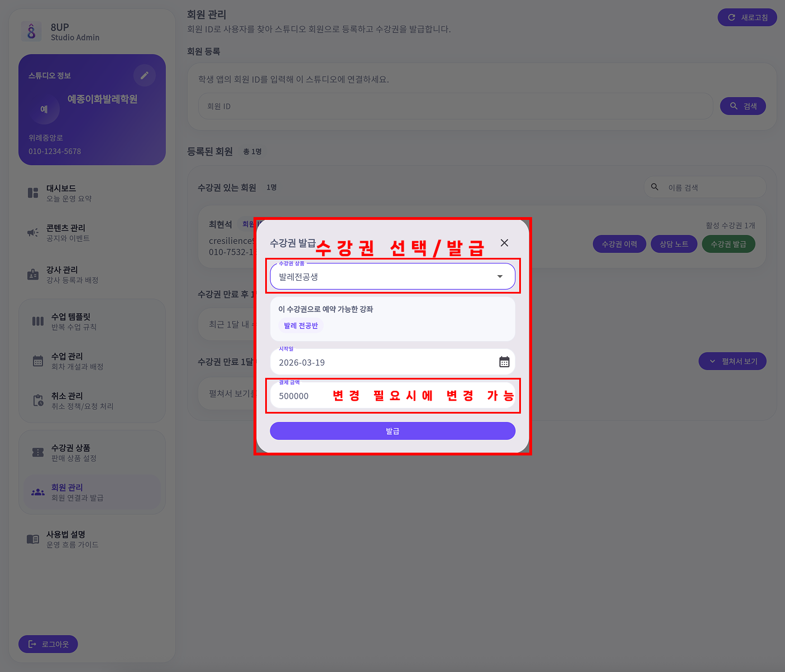Expand the list with 펼쳐서 보기 button
Image resolution: width=785 pixels, height=672 pixels.
click(x=732, y=361)
